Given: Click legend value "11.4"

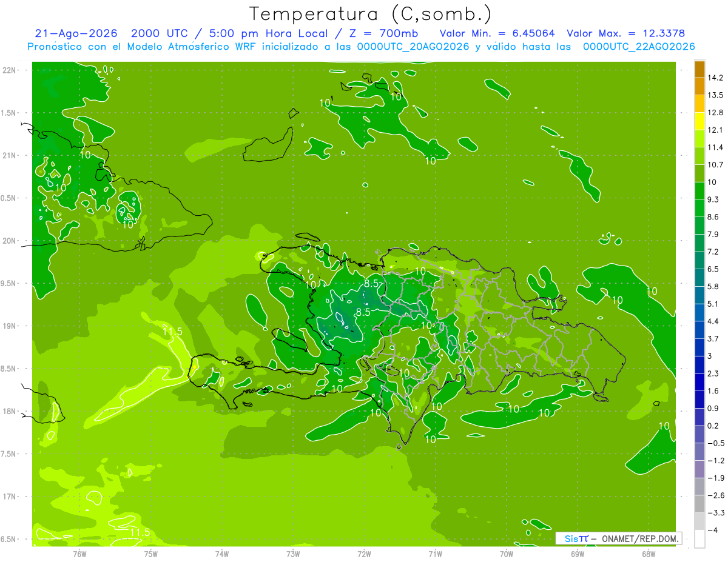Looking at the screenshot, I should click(716, 147).
